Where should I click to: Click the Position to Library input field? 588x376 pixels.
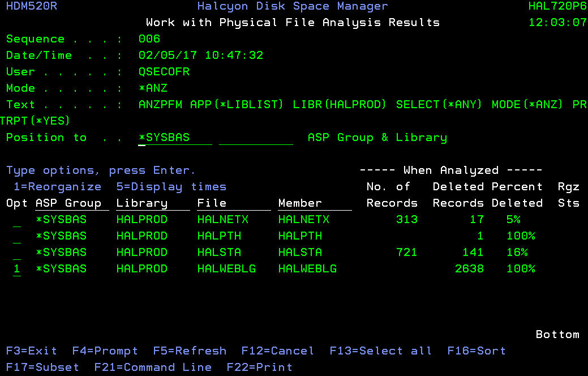pos(256,138)
